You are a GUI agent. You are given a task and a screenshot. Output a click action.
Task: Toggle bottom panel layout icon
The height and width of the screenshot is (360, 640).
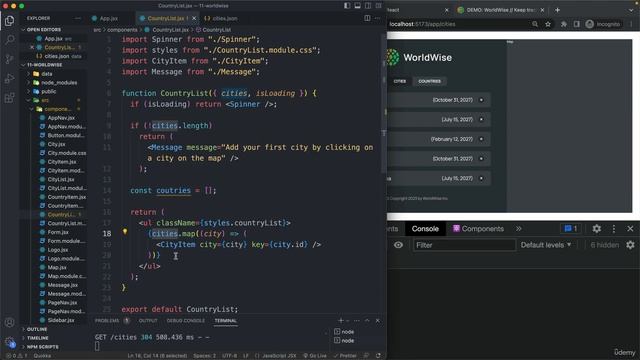point(357,6)
